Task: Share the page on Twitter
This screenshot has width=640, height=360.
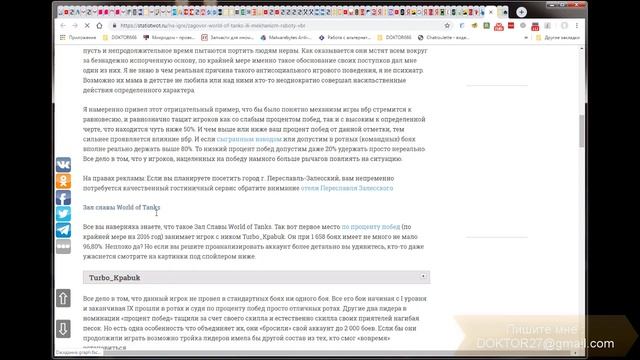Action: [63, 214]
